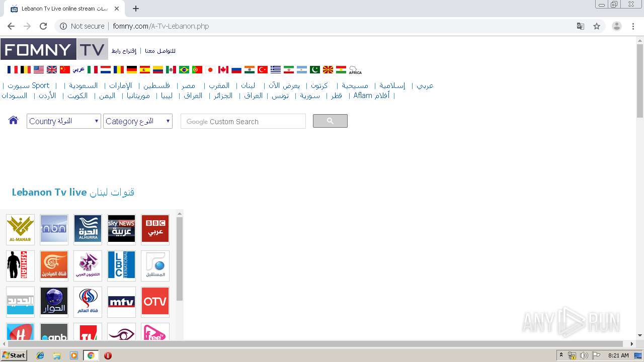Open the إقتراح رابط suggestion link
The image size is (644, 362).
coord(124,51)
